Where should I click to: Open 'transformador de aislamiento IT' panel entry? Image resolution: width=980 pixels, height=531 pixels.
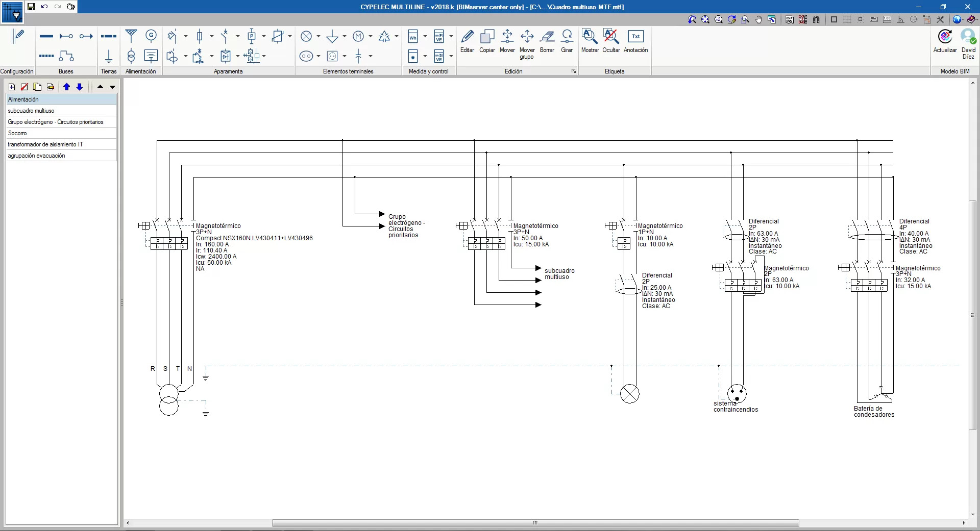click(45, 144)
